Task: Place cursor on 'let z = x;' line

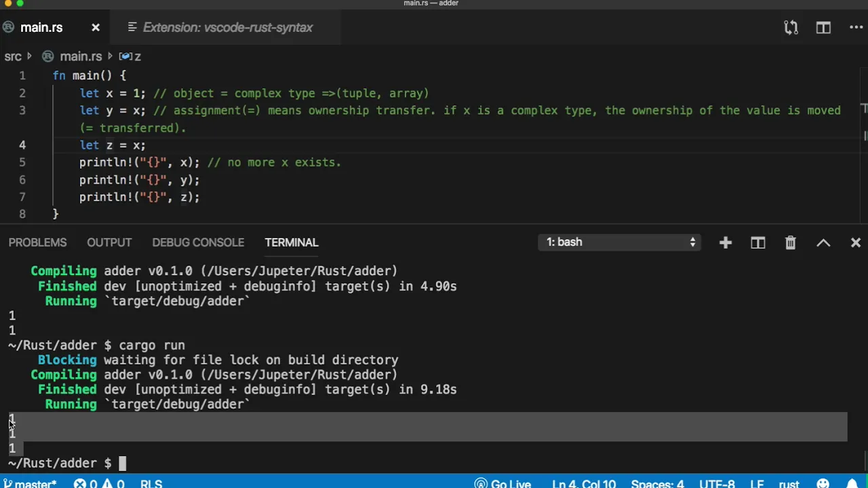Action: pos(113,145)
